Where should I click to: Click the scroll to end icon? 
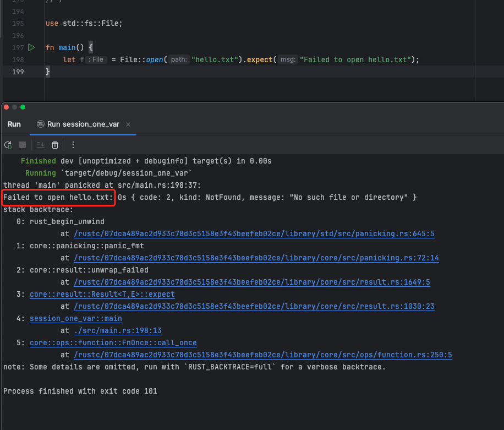(41, 145)
